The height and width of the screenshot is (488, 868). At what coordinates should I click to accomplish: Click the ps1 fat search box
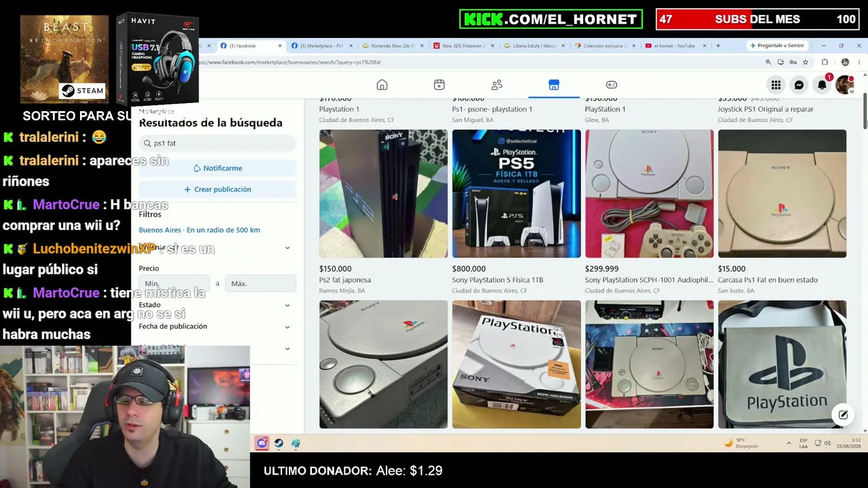pyautogui.click(x=218, y=143)
